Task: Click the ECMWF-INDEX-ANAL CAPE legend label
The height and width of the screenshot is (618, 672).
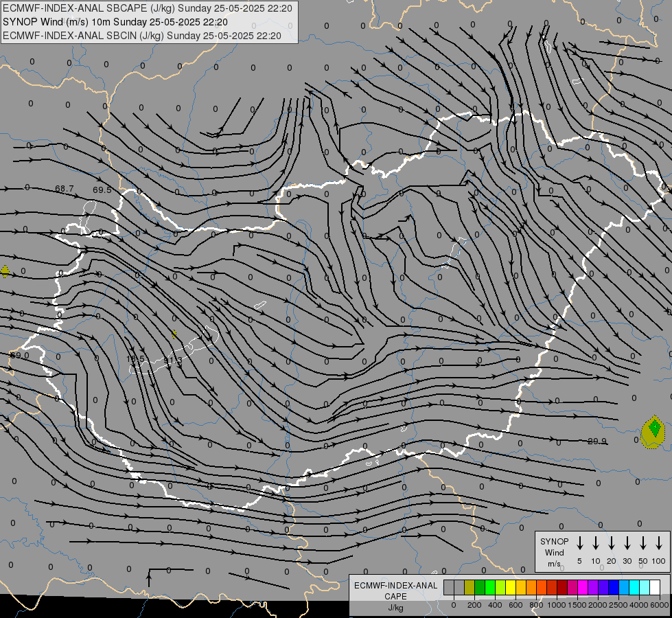Action: [395, 591]
